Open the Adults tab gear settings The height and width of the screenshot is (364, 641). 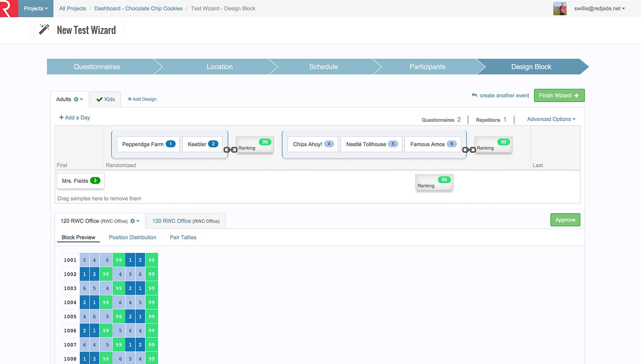(78, 99)
